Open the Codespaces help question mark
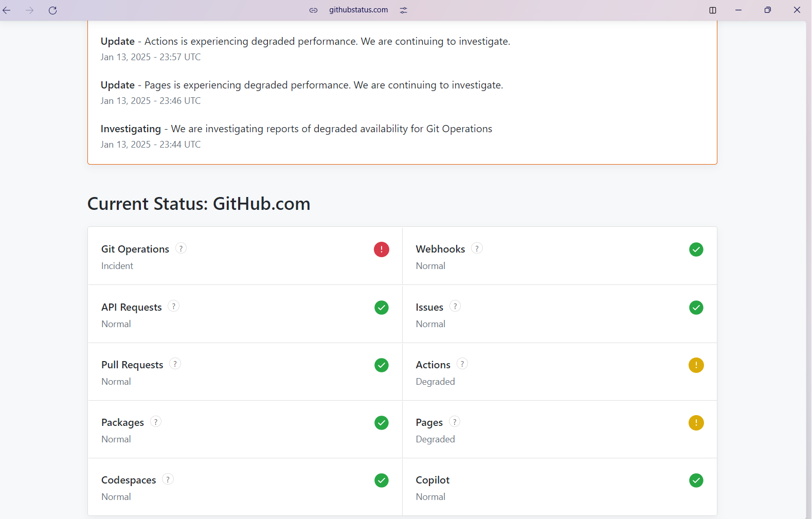Image resolution: width=812 pixels, height=519 pixels. [168, 479]
